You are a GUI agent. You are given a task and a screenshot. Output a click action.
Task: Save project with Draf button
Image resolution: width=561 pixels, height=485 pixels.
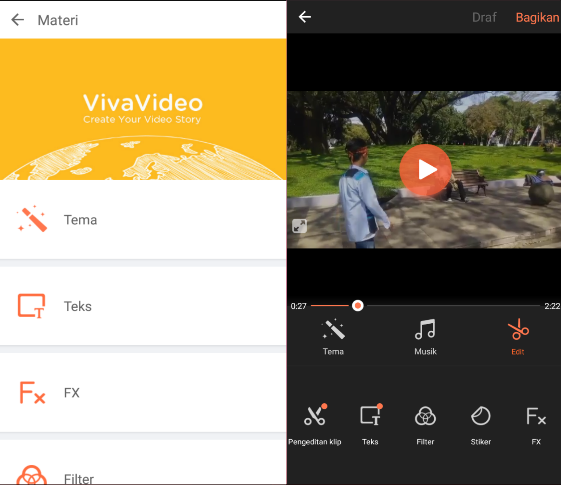(x=484, y=17)
